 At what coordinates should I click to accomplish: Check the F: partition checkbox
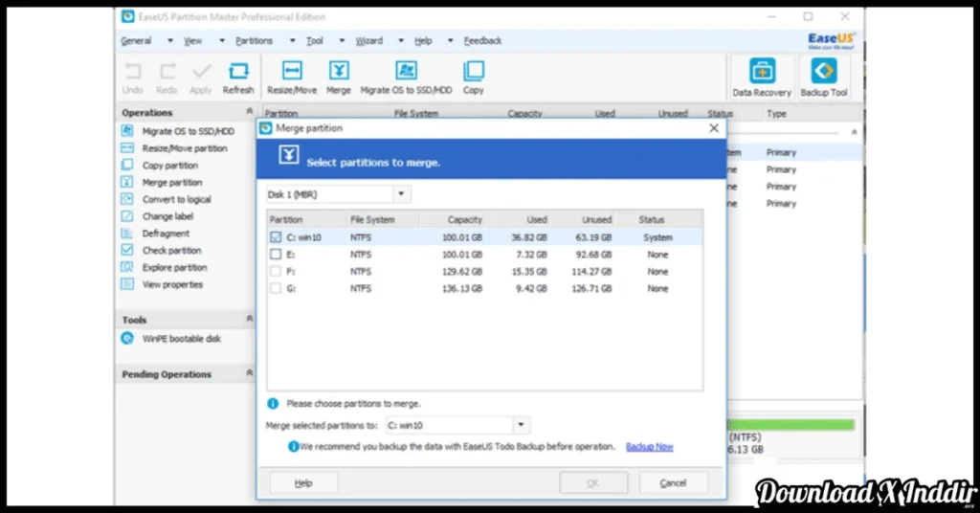tap(276, 271)
